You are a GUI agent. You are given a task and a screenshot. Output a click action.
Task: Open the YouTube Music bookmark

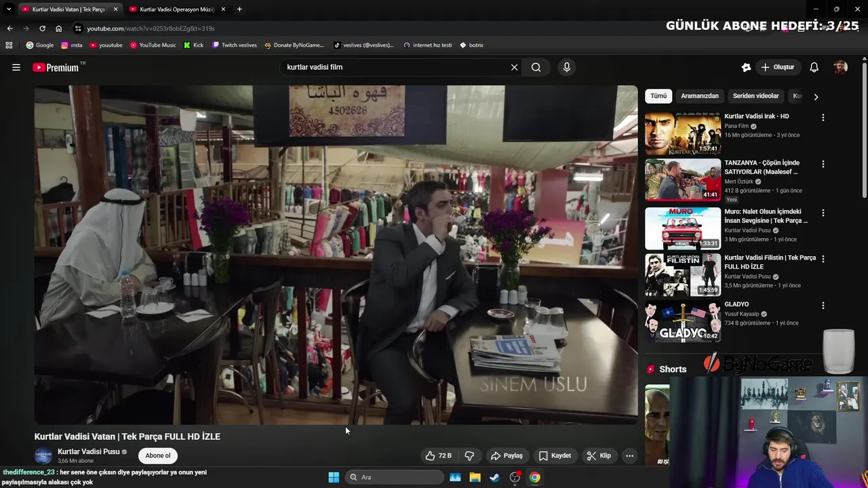click(x=153, y=45)
